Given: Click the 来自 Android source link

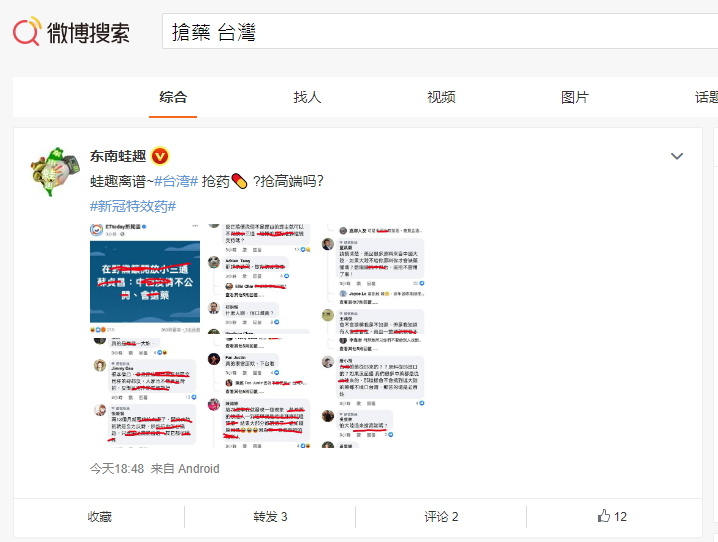Looking at the screenshot, I should [x=185, y=469].
